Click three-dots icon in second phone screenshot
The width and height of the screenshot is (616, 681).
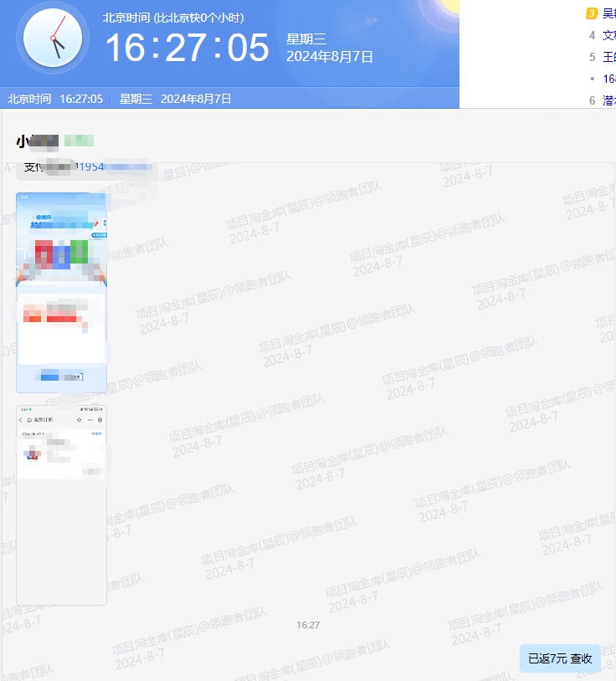point(90,419)
